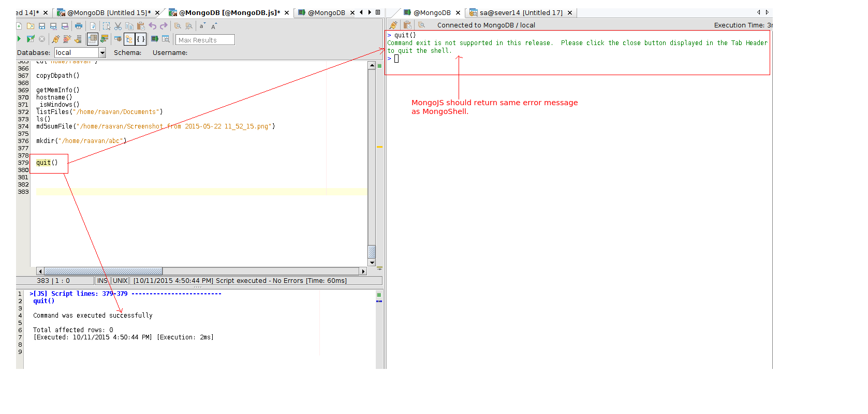Disconnect from database with red-minus plug icon
The image size is (868, 414).
tap(67, 39)
